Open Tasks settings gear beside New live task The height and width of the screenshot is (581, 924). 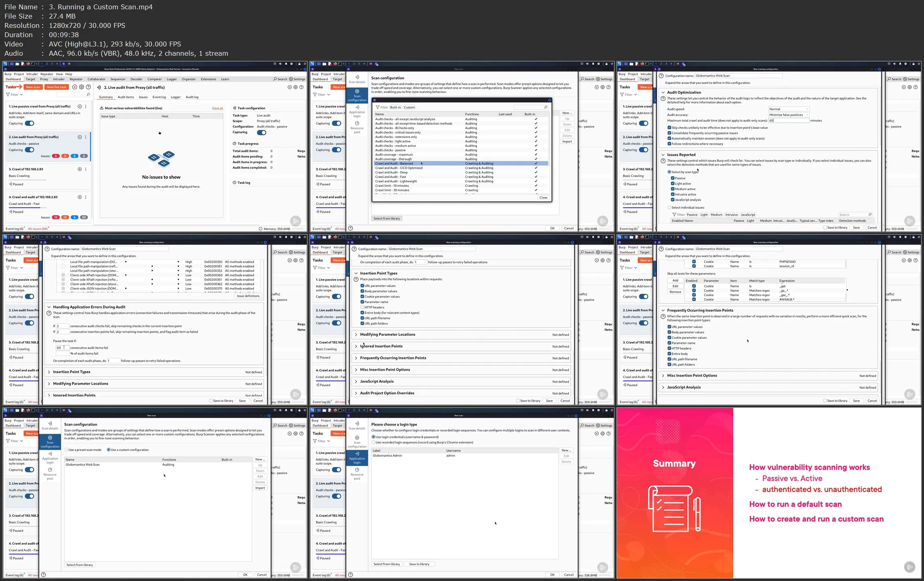click(82, 87)
